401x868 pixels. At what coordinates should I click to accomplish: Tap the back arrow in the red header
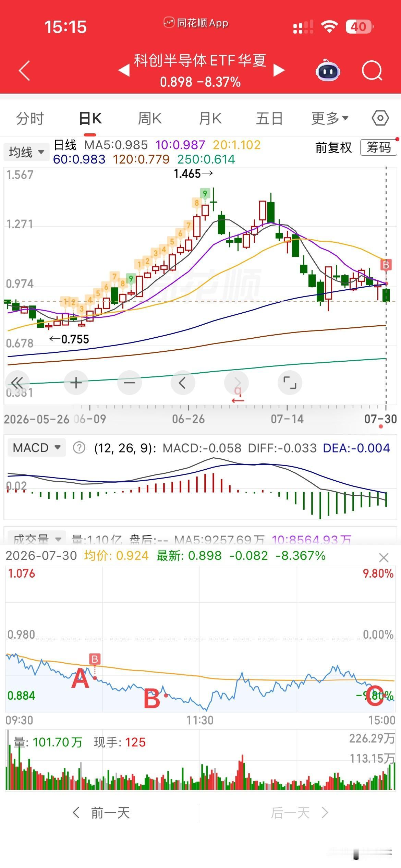[24, 71]
